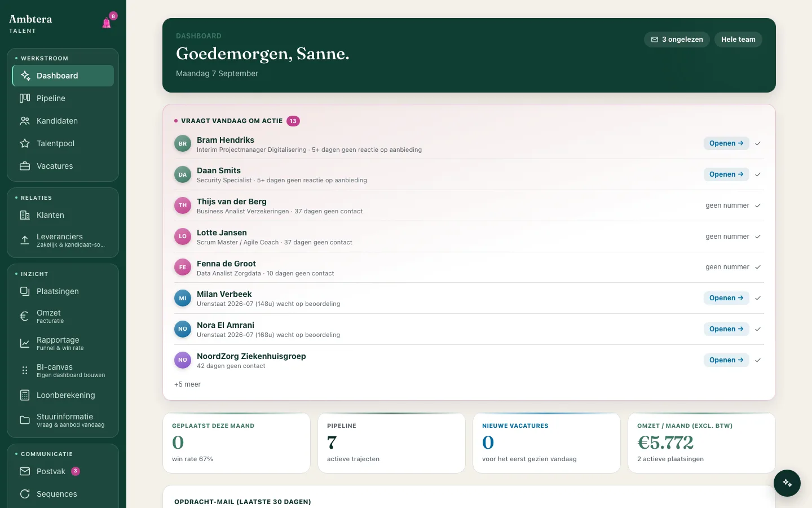Click the Plaatsingen icon
Screen dimensions: 812x508
pyautogui.click(x=25, y=291)
